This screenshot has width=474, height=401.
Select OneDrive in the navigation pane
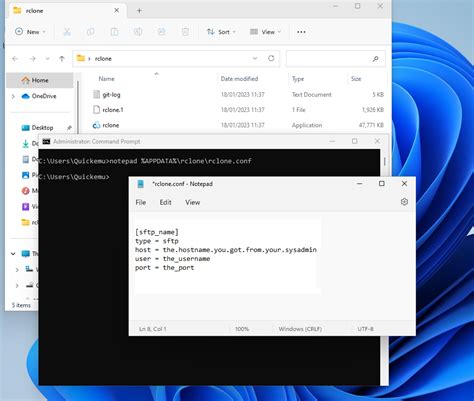44,96
